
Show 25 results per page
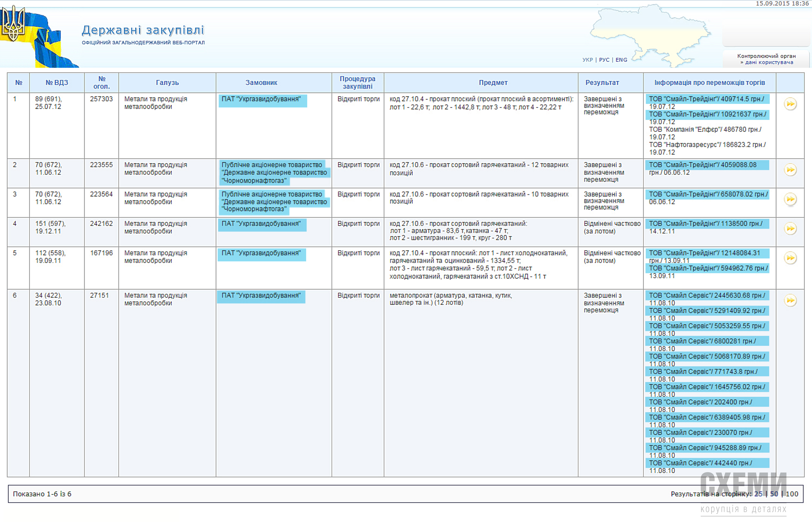758,494
